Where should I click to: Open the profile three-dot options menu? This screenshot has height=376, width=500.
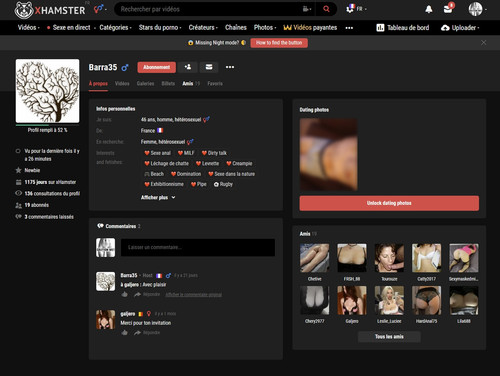(x=230, y=67)
